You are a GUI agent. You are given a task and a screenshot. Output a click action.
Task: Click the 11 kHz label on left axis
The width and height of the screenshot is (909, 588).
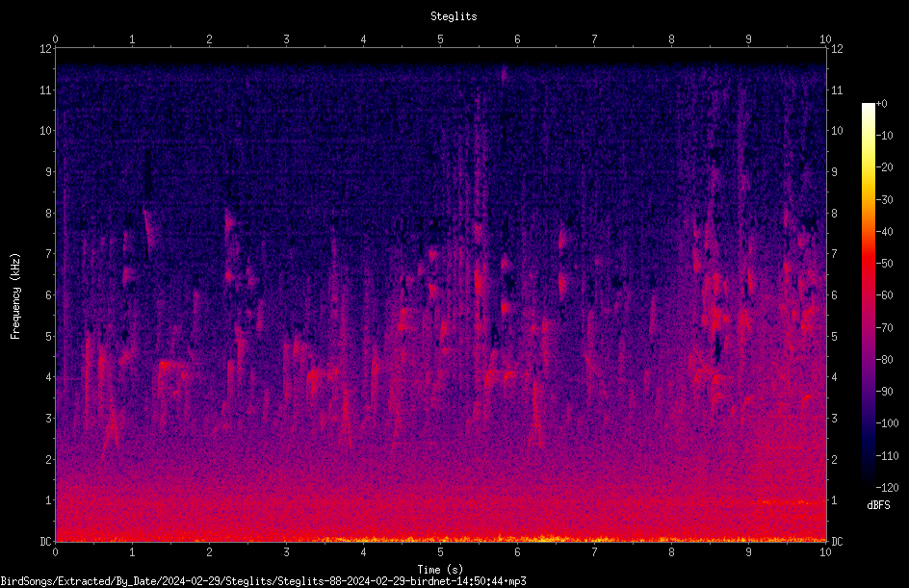click(46, 89)
